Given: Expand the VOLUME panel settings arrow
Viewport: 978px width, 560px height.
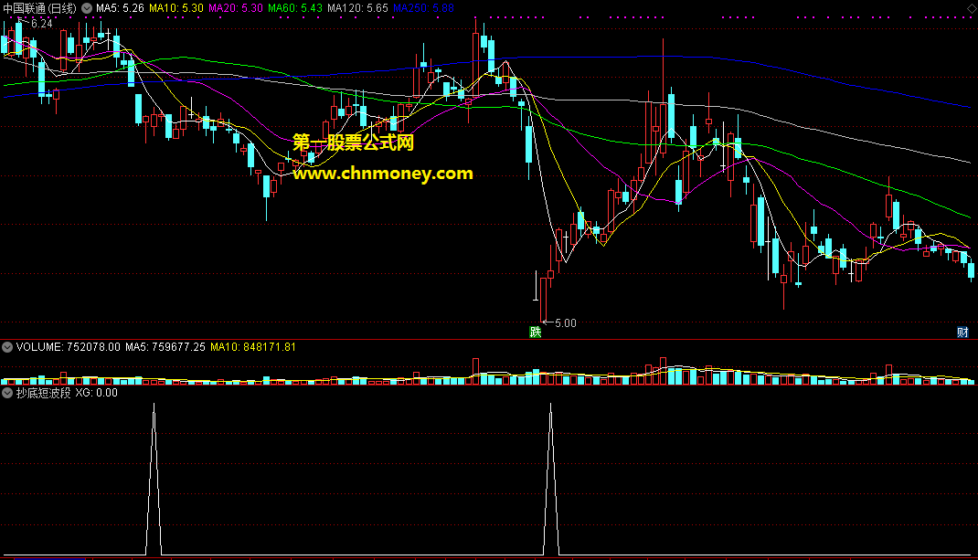Looking at the screenshot, I should tap(7, 347).
